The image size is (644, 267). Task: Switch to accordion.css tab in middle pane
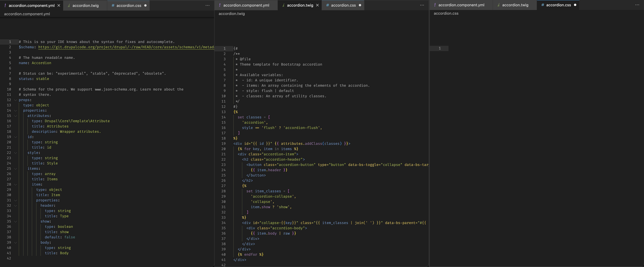[x=343, y=5]
